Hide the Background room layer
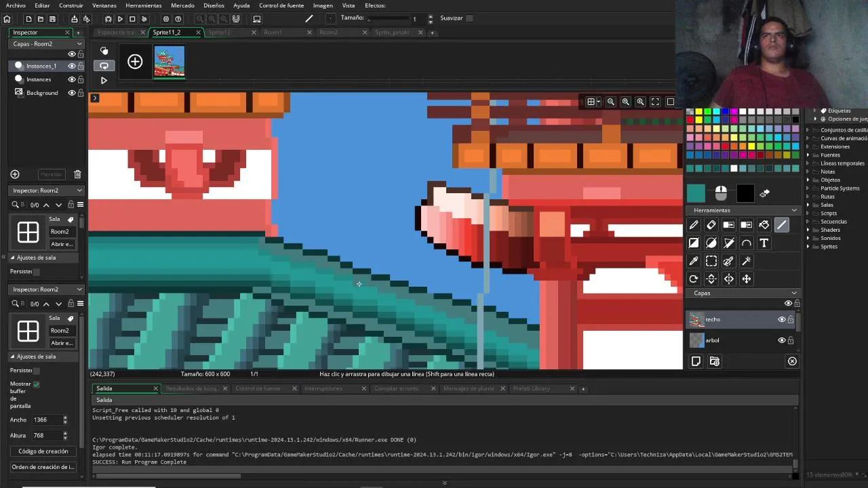The image size is (868, 488). (71, 93)
